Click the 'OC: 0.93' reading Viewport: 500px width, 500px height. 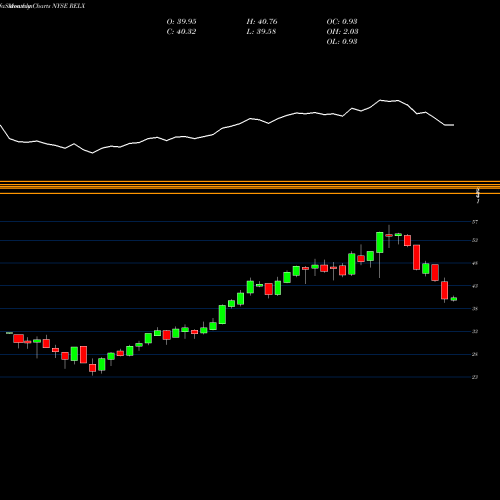coord(342,22)
